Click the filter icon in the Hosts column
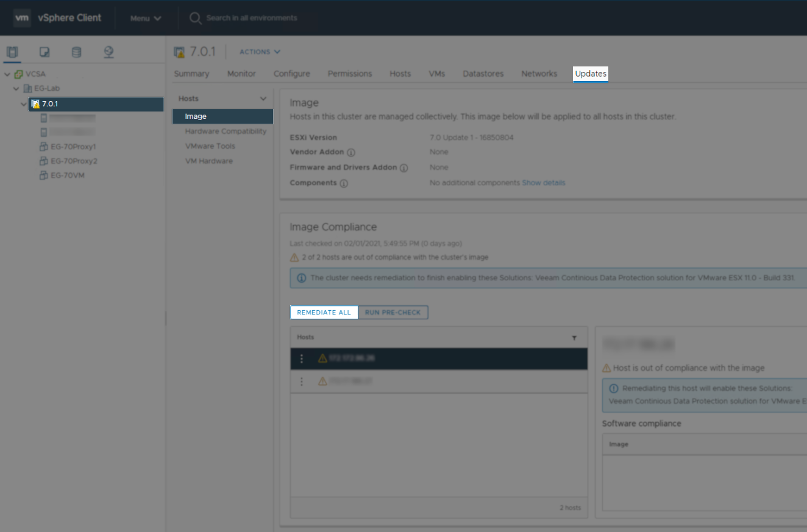This screenshot has height=532, width=807. [x=574, y=337]
